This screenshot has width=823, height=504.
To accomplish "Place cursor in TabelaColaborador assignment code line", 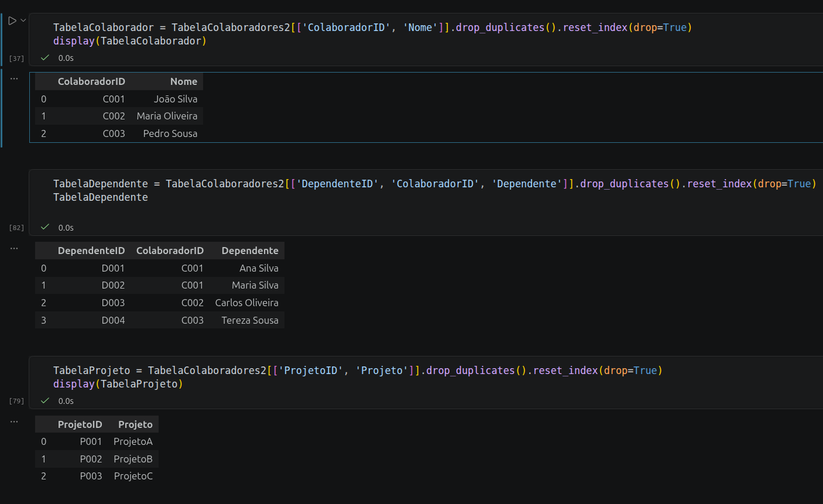I will [372, 28].
